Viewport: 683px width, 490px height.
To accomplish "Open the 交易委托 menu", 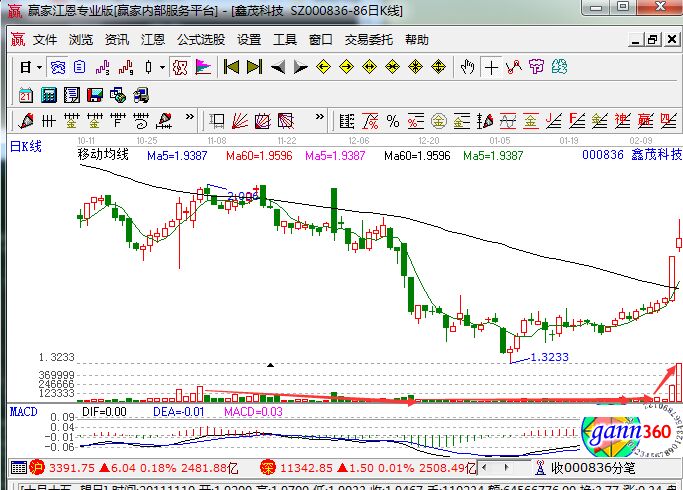I will [x=368, y=40].
